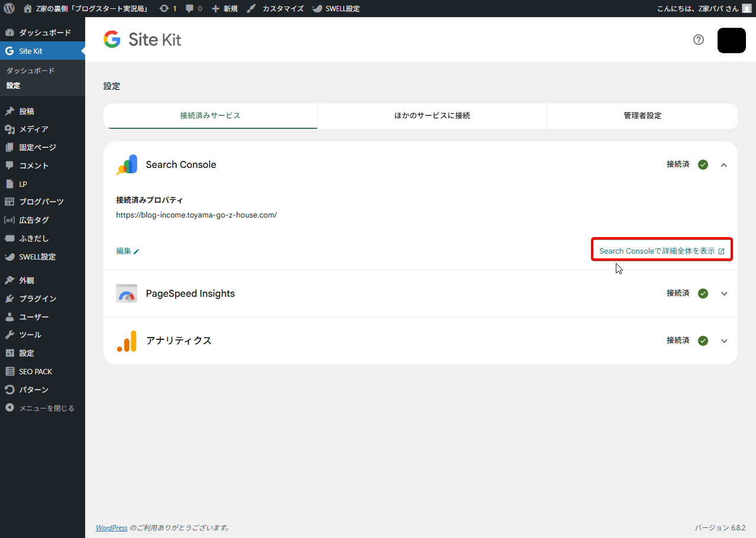This screenshot has height=538, width=756.
Task: Click the WordPress link in the footer
Action: (112, 528)
